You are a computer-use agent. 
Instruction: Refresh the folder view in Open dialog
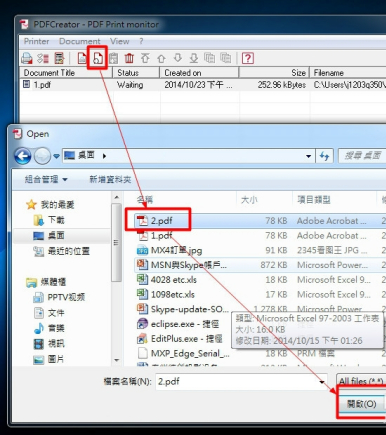pyautogui.click(x=324, y=156)
